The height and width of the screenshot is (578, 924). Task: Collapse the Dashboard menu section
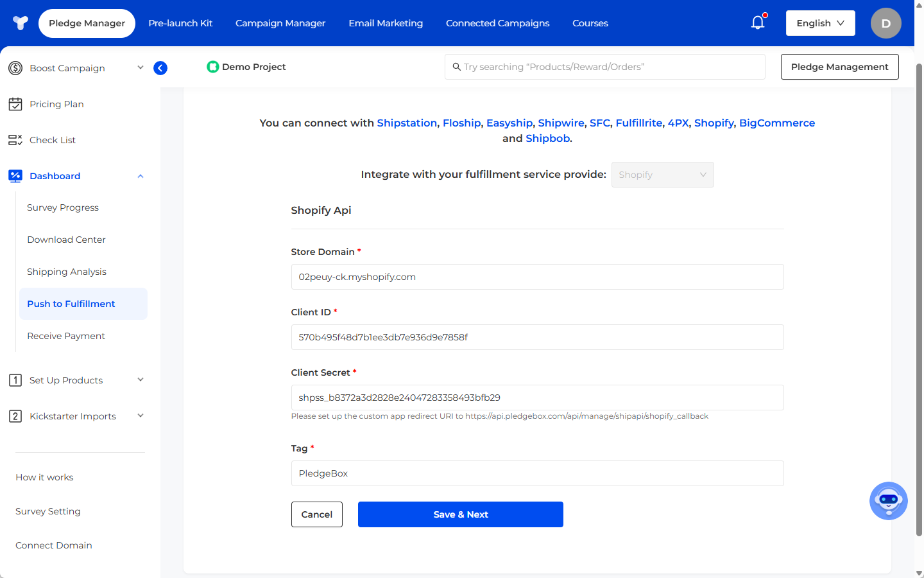pos(141,176)
